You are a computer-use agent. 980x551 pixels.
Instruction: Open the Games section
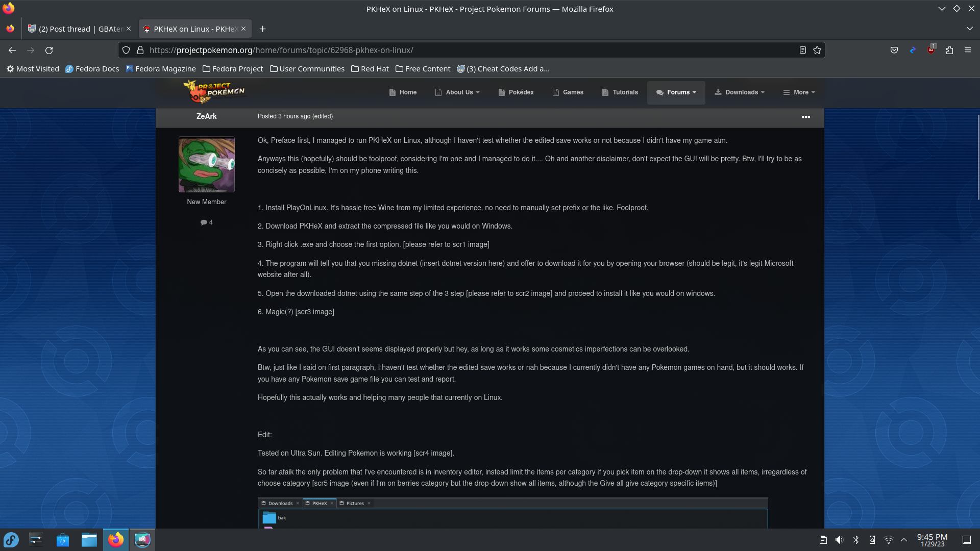[x=568, y=92]
